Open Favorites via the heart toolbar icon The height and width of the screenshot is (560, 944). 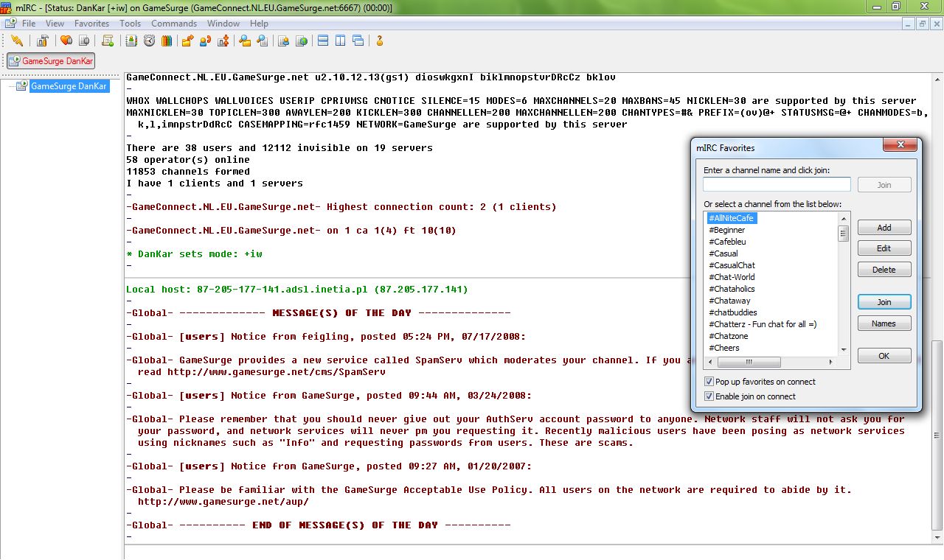tap(66, 41)
